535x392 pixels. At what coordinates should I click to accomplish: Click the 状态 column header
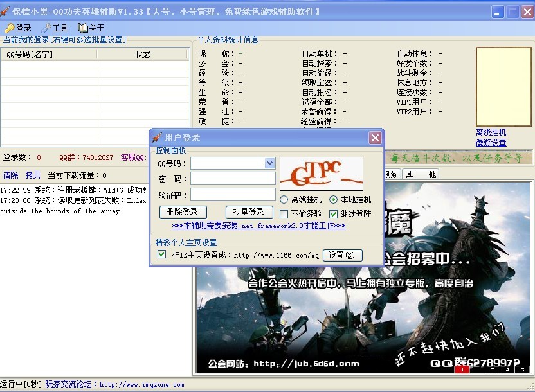click(143, 55)
